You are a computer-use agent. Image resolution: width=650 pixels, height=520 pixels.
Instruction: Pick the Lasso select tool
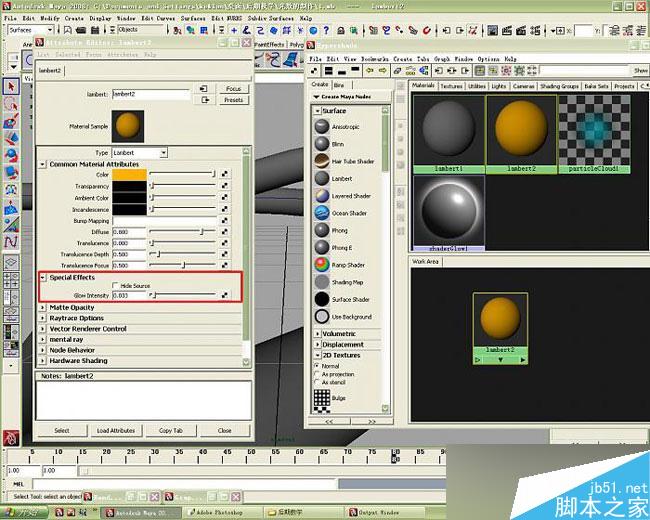[x=11, y=104]
